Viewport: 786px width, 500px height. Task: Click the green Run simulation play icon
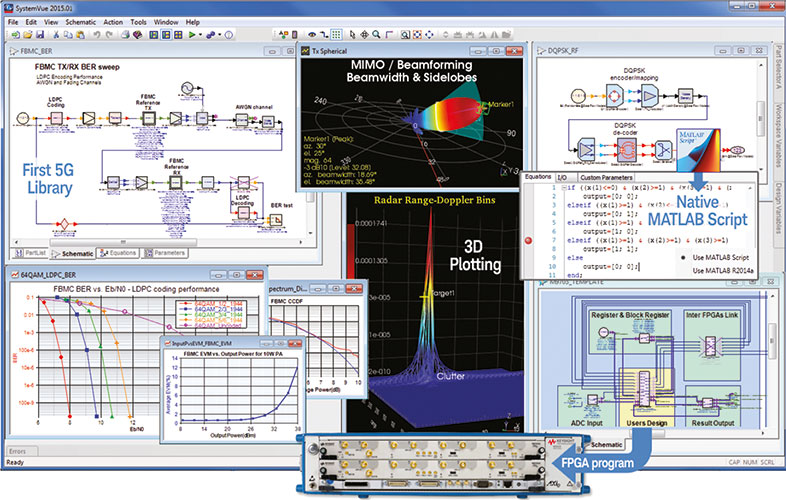click(191, 35)
